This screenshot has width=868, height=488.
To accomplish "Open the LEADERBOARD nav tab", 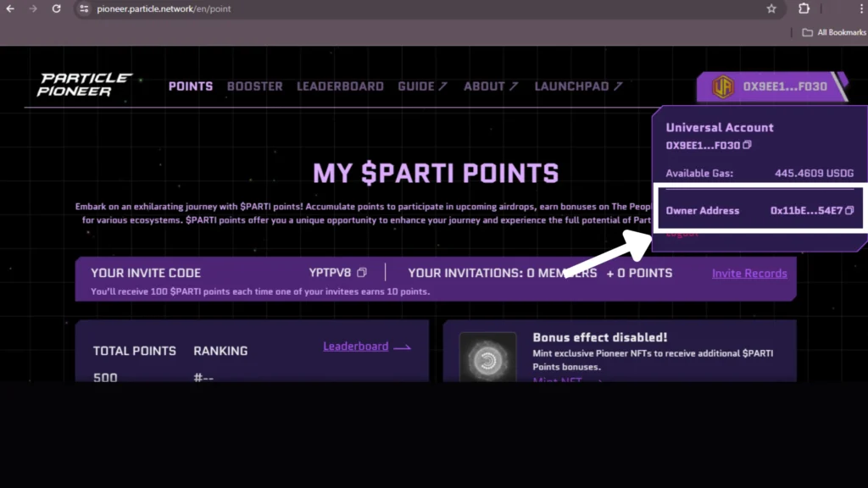I will 340,86.
